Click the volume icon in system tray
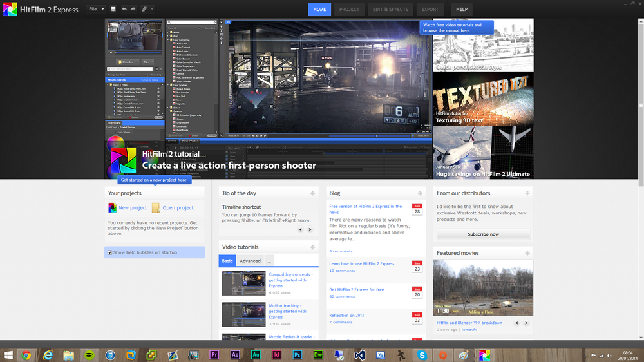The height and width of the screenshot is (362, 644). 609,356
